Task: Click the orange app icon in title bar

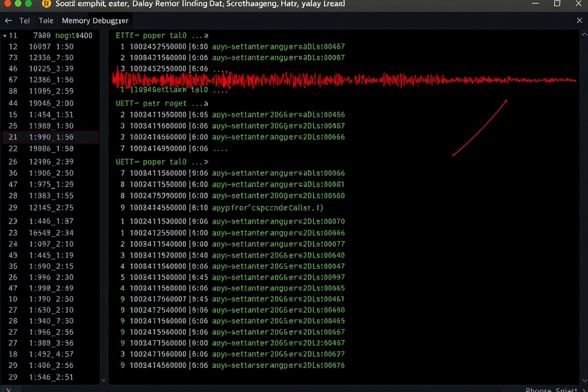Action: click(x=46, y=4)
